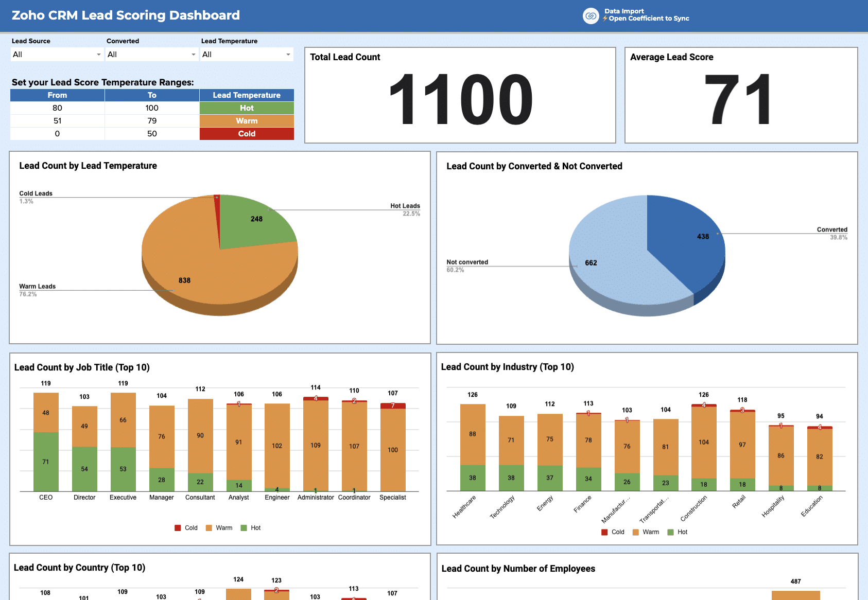Click the 'Cold Leads' pie chart label
This screenshot has width=868, height=600.
click(x=36, y=193)
